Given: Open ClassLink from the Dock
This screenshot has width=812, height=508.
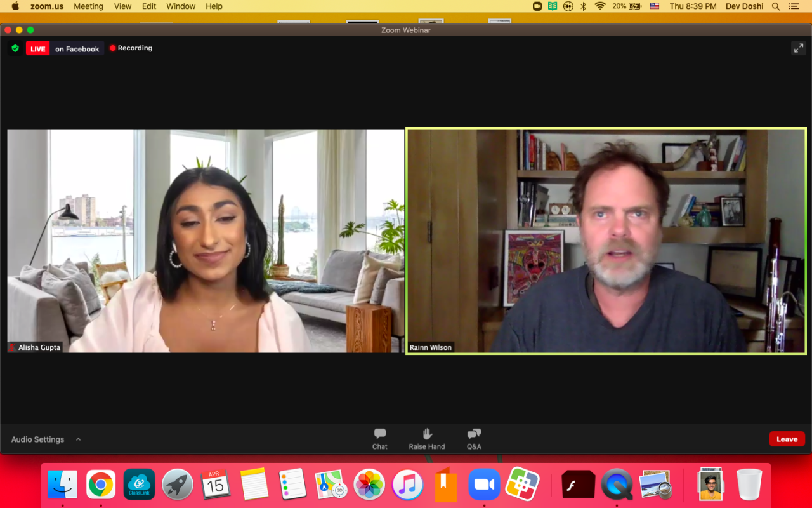Looking at the screenshot, I should point(139,485).
